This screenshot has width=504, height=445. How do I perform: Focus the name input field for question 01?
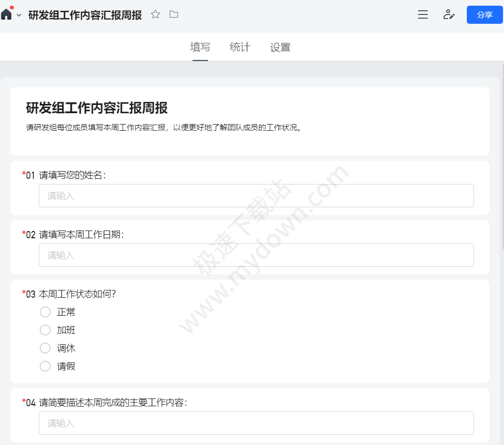tap(256, 196)
